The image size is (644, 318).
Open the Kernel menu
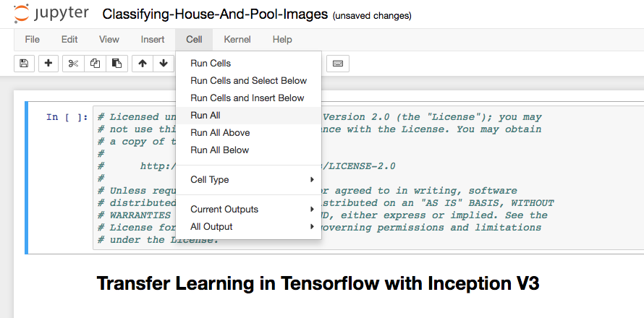[x=237, y=40]
